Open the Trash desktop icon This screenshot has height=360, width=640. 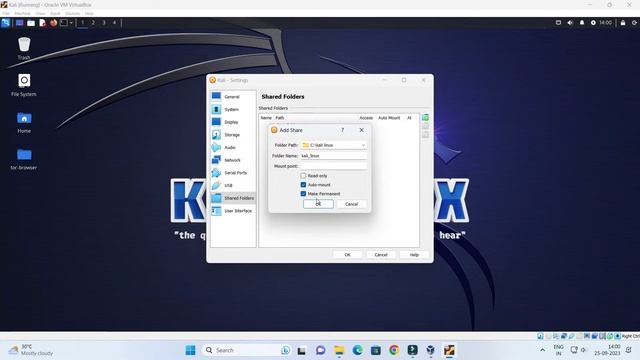[x=24, y=48]
